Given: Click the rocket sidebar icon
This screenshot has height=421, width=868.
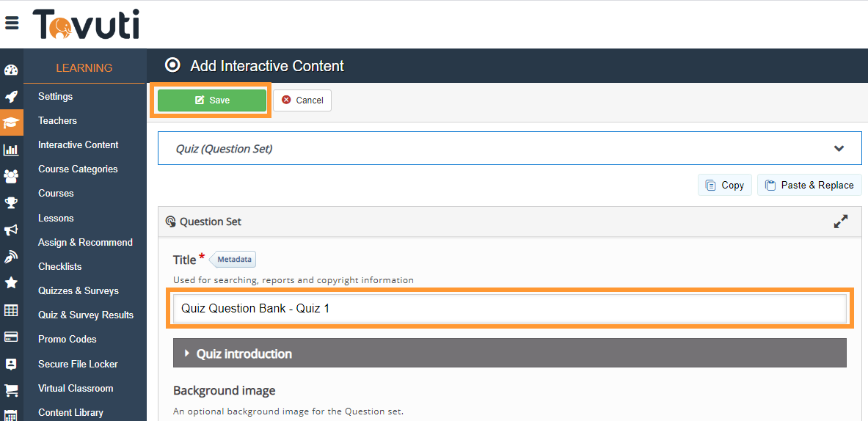Looking at the screenshot, I should 11,97.
